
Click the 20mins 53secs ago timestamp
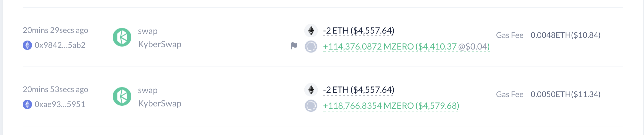(x=55, y=89)
